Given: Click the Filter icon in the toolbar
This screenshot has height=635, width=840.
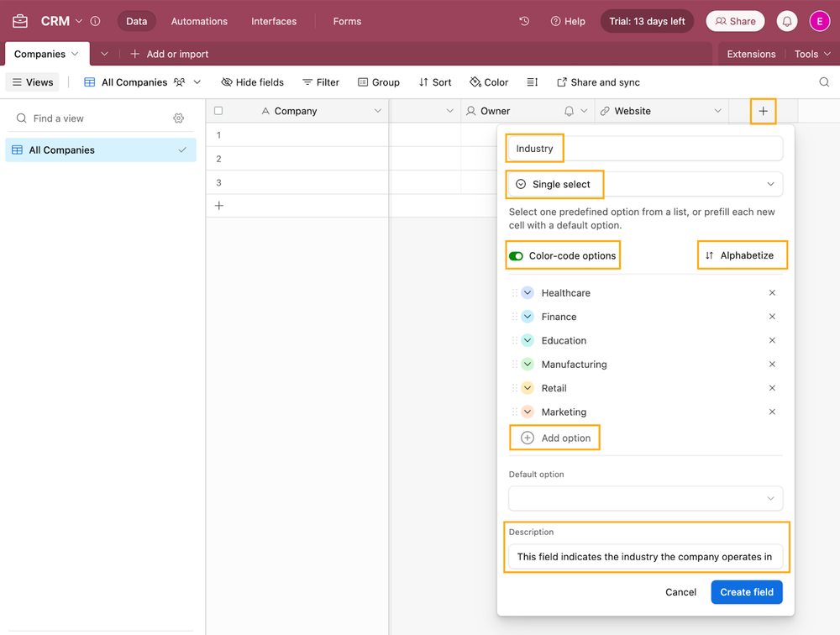Looking at the screenshot, I should [307, 82].
